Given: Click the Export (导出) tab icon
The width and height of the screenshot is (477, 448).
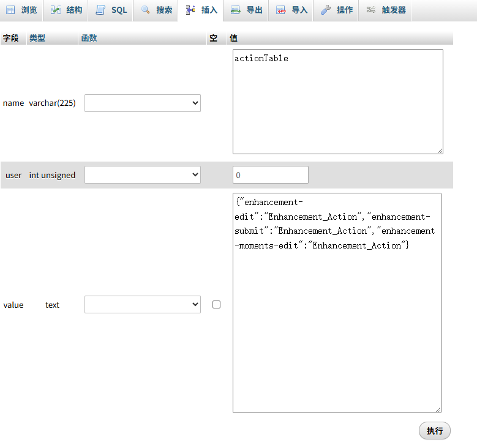Looking at the screenshot, I should [236, 10].
